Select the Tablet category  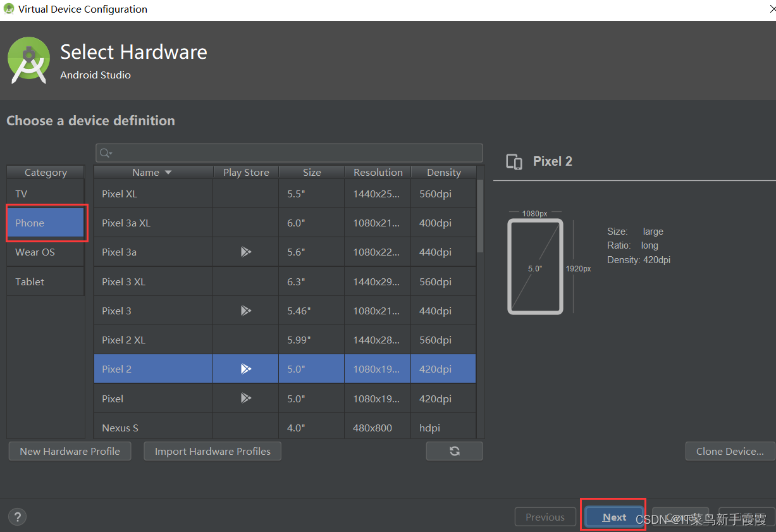coord(46,281)
